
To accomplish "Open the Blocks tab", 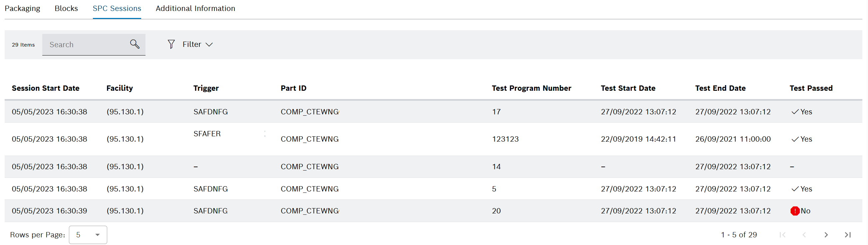I will [66, 8].
